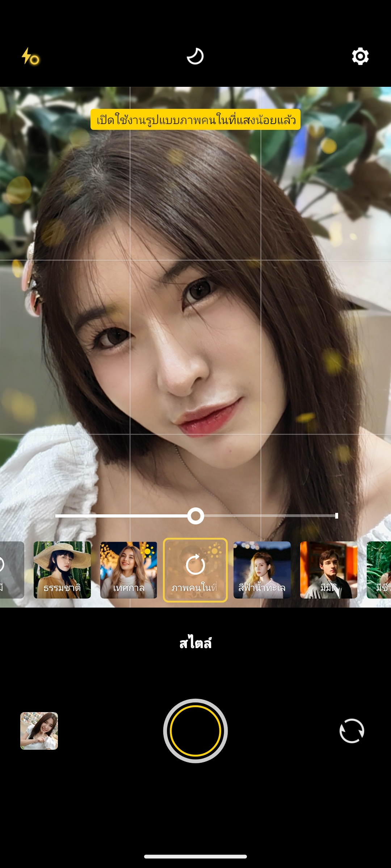This screenshot has height=868, width=391.
Task: Click the slider's maximum end marker
Action: pos(337,516)
